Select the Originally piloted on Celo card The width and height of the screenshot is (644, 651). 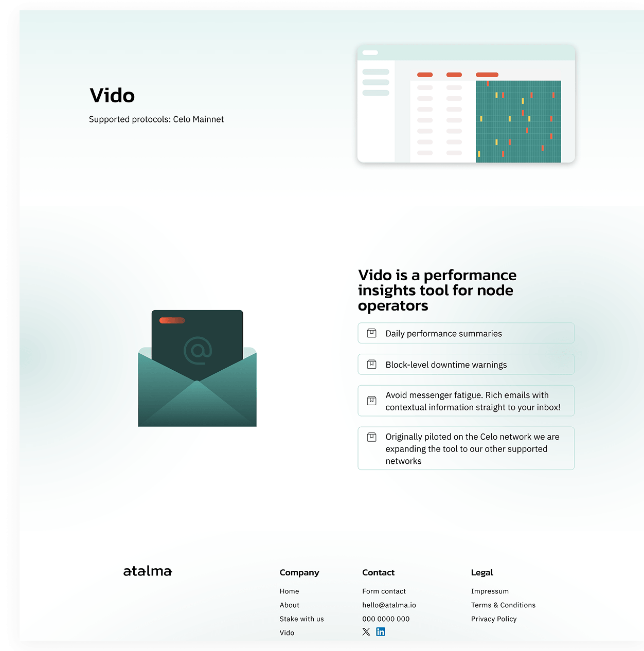pyautogui.click(x=466, y=448)
